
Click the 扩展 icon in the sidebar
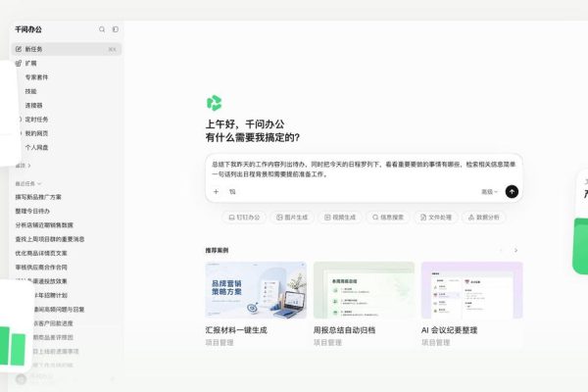pos(19,63)
